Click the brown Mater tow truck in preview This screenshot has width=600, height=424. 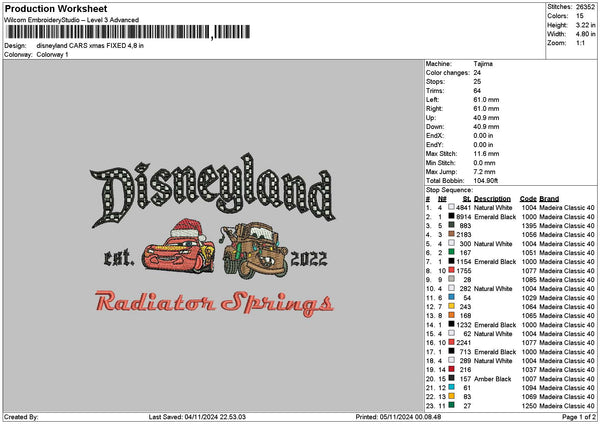click(x=255, y=250)
